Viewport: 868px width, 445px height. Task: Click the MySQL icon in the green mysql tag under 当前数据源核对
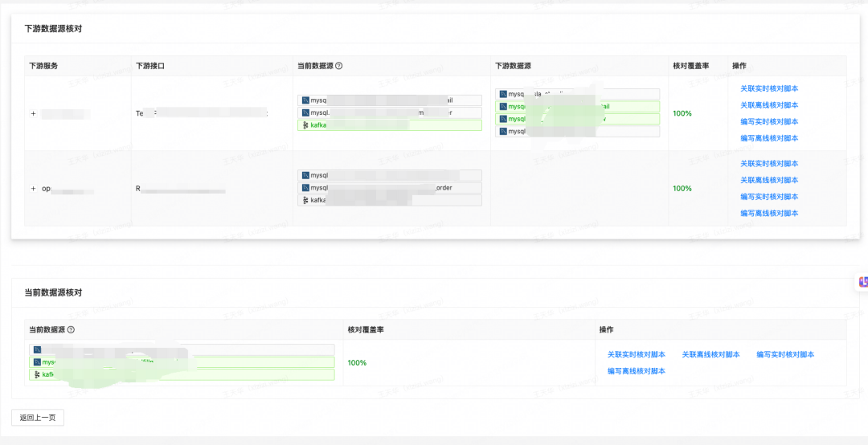point(37,362)
